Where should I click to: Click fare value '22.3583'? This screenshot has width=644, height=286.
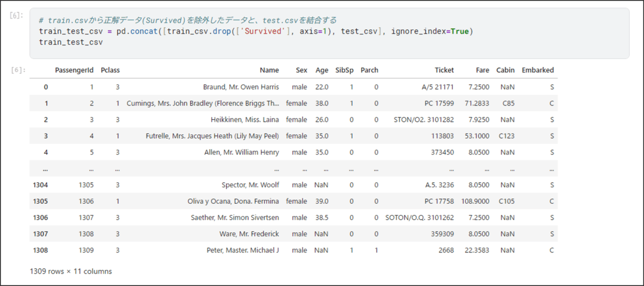(478, 250)
